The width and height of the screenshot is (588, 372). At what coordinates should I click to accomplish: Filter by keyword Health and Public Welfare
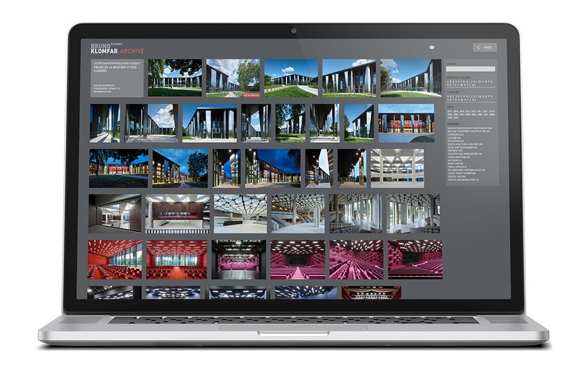point(465,144)
